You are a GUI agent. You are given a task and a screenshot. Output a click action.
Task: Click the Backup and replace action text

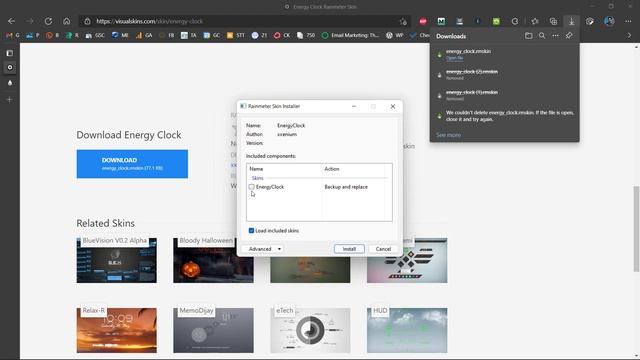pyautogui.click(x=346, y=187)
